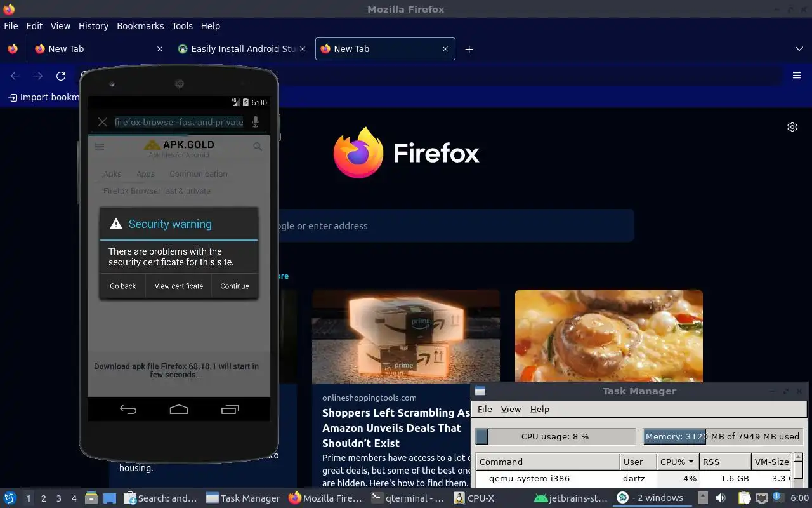Tap the emulator URL text field
This screenshot has width=812, height=508.
[179, 122]
